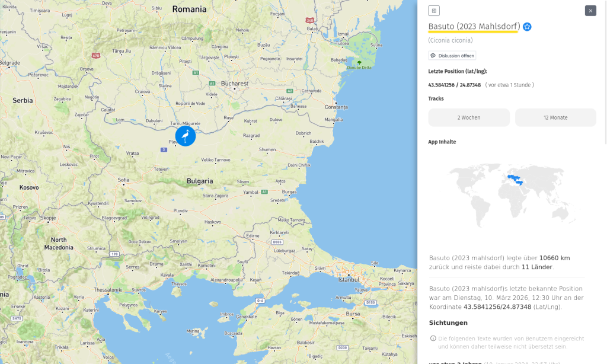Switch tracks to 12 Monate
The height and width of the screenshot is (364, 607).
[x=555, y=117]
